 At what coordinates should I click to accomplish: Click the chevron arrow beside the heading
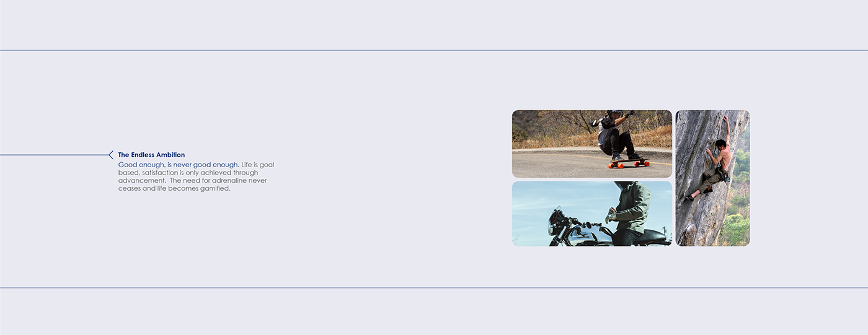tap(111, 155)
